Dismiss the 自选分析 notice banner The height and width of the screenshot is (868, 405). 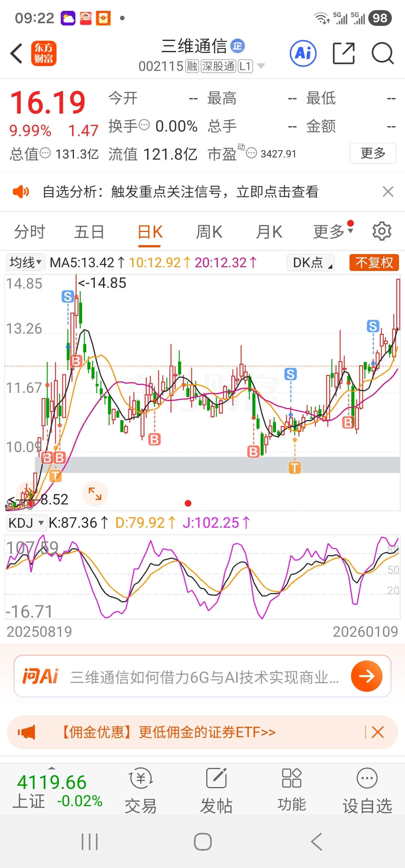(388, 192)
